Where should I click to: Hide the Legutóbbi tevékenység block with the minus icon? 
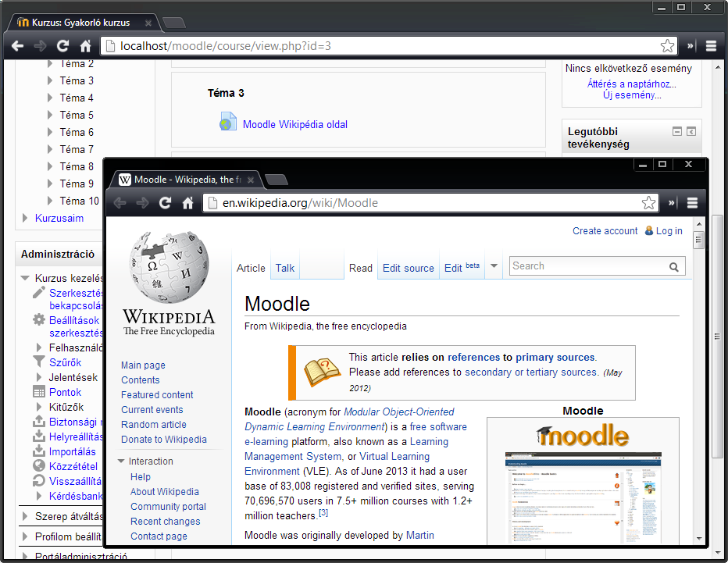[677, 132]
